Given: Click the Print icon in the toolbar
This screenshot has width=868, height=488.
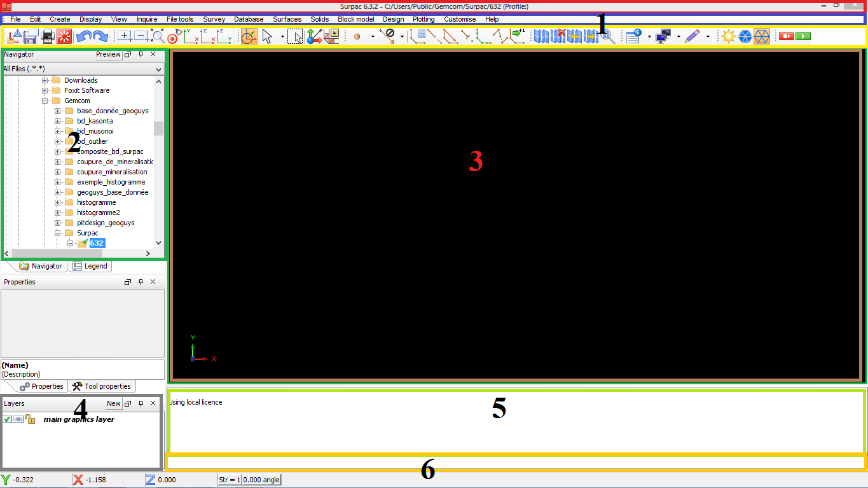Looking at the screenshot, I should pos(48,36).
